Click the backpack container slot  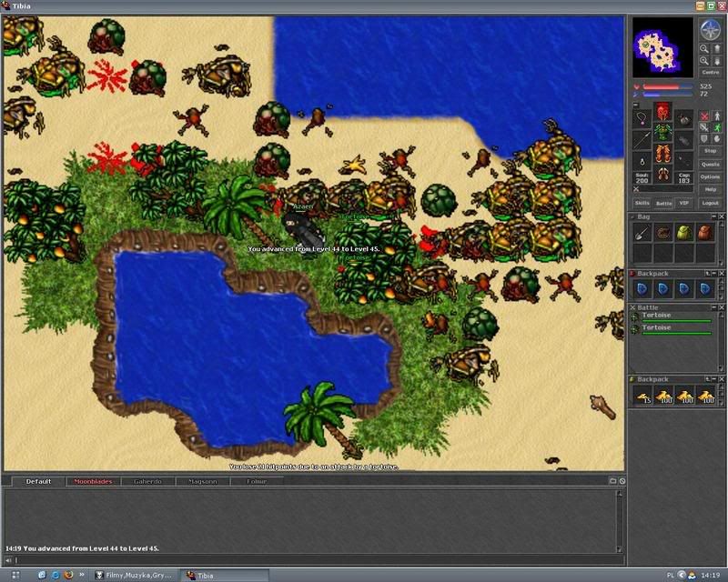point(684,118)
